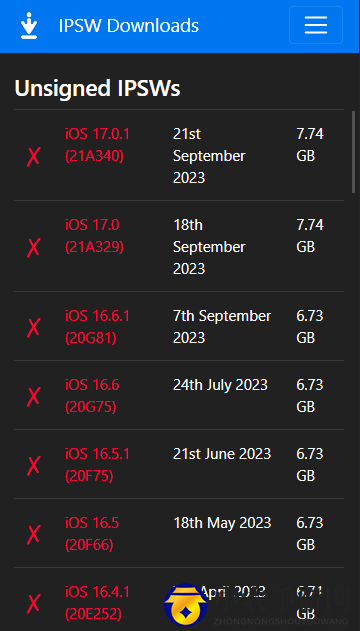
Task: Click the red X beside iOS 16.5
Action: click(33, 534)
